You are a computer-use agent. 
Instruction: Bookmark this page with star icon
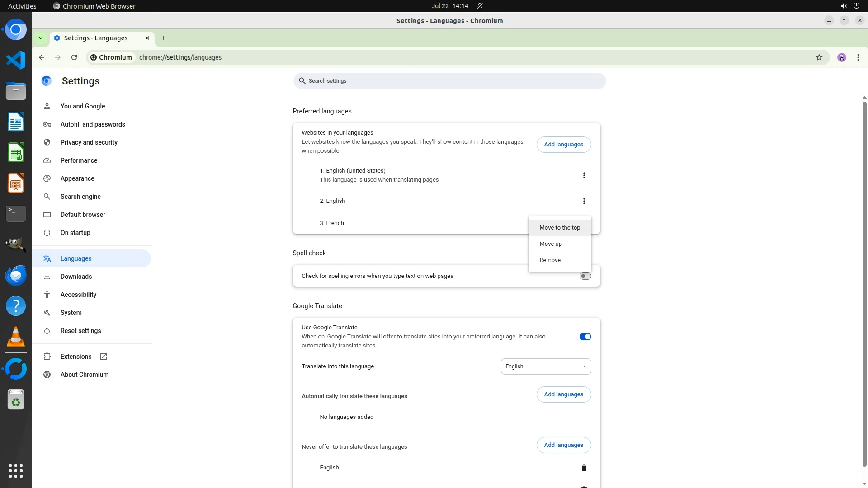pyautogui.click(x=819, y=57)
